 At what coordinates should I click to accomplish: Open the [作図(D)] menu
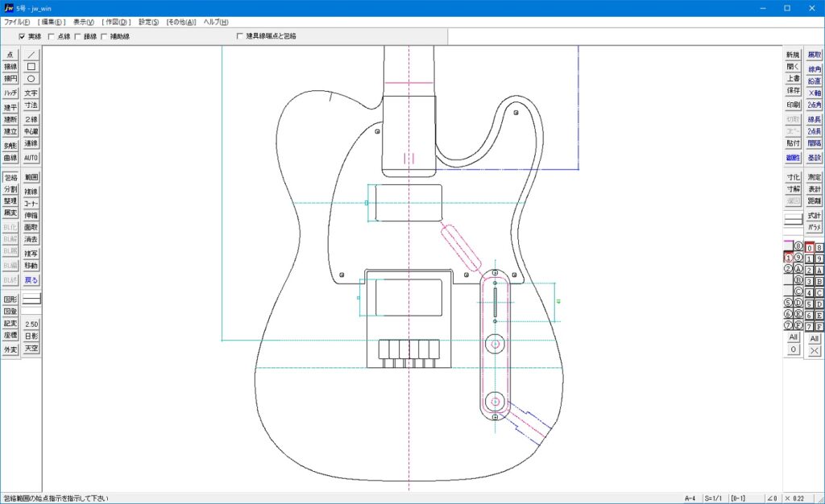(x=116, y=22)
